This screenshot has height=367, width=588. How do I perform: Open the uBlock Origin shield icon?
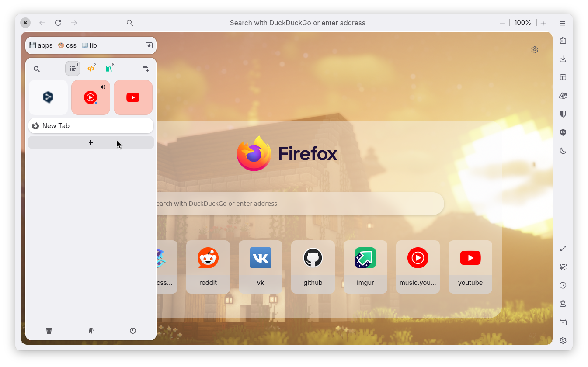tap(563, 132)
